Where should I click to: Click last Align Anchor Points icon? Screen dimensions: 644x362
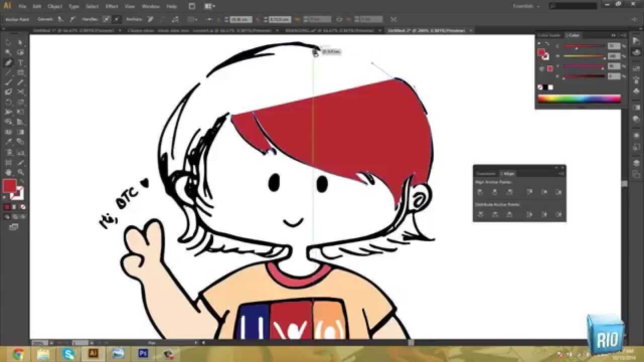[x=558, y=192]
